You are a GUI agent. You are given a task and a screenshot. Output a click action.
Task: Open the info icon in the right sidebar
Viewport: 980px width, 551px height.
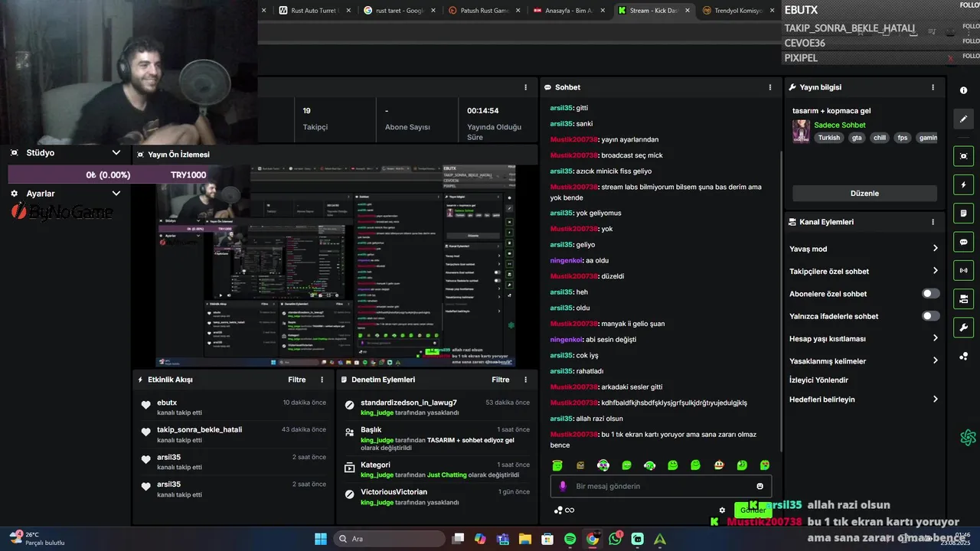pos(963,90)
